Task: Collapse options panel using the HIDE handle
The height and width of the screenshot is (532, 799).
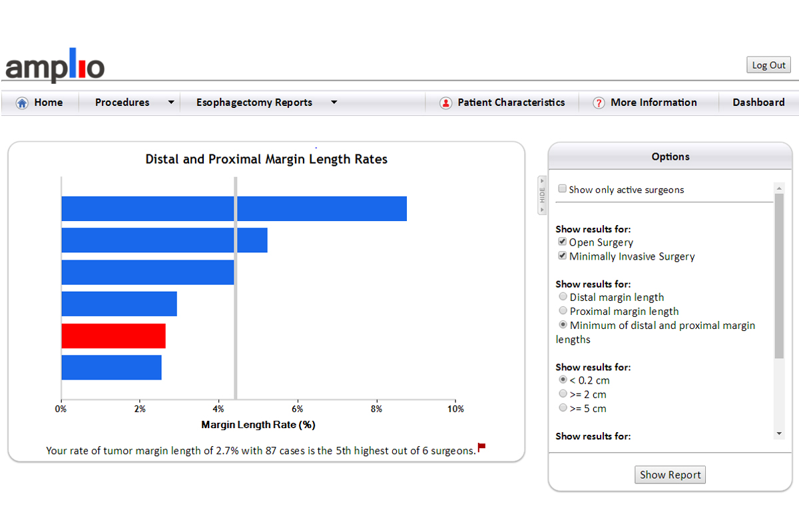Action: pos(542,195)
